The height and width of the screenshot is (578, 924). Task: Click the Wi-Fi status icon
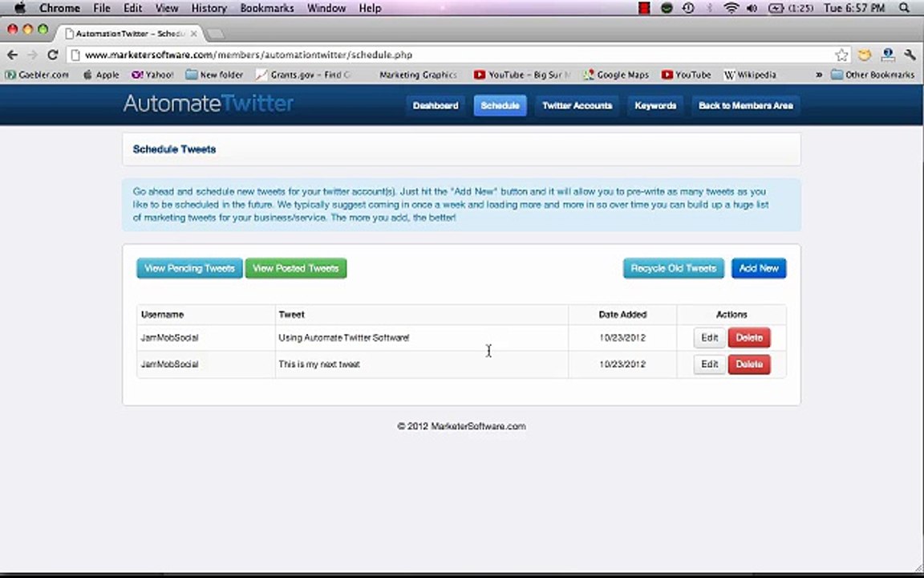point(731,8)
